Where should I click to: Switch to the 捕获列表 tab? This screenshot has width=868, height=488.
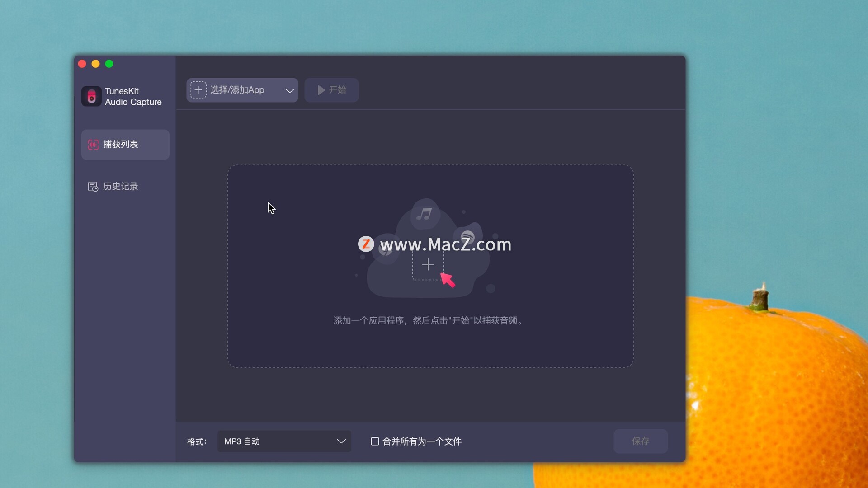[x=125, y=145]
